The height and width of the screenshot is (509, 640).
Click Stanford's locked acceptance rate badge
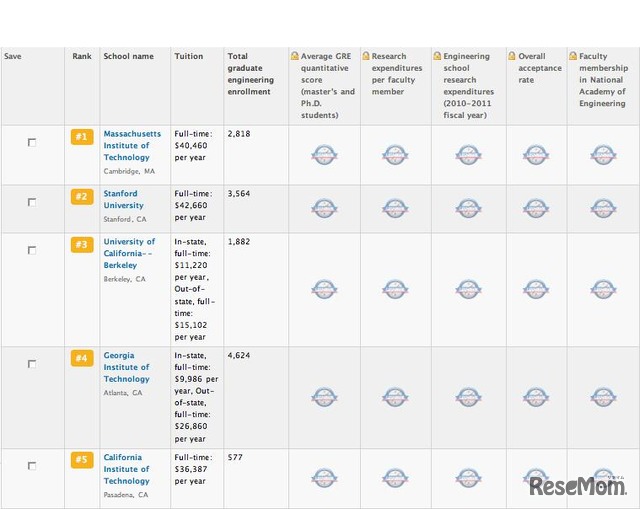536,208
